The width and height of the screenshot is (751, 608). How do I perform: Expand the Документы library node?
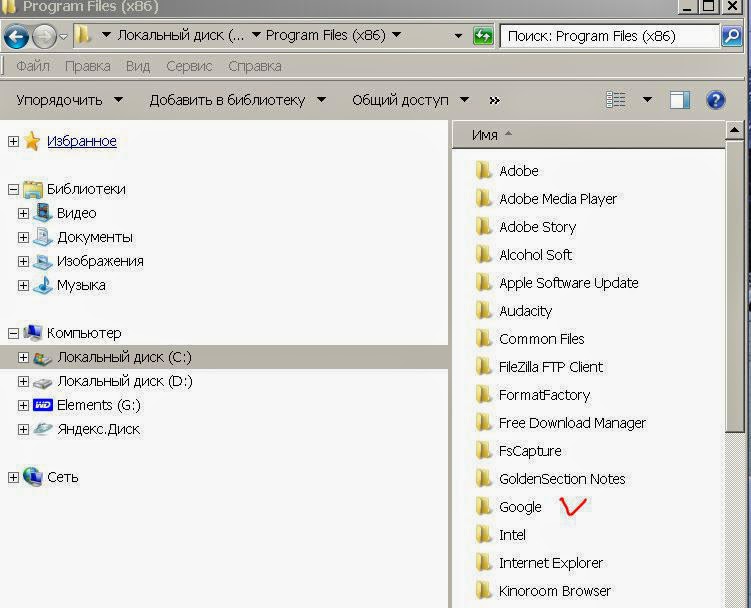(x=23, y=237)
